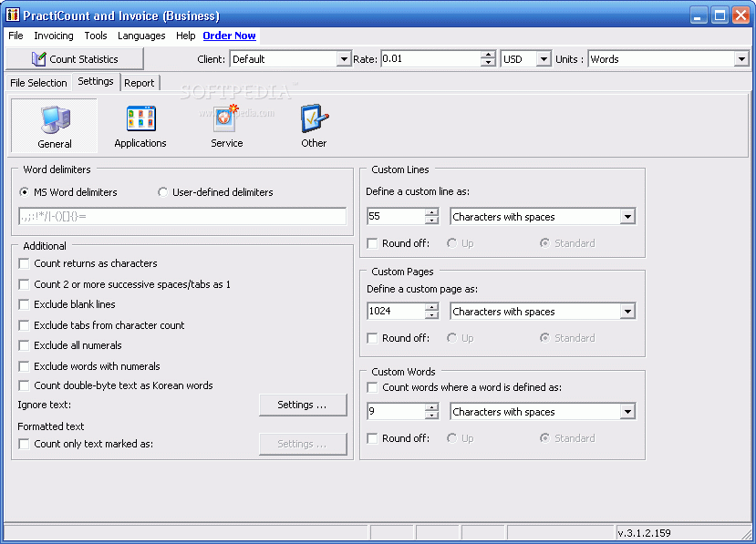Increase the custom page value 1024
Image resolution: width=756 pixels, height=544 pixels.
point(431,307)
